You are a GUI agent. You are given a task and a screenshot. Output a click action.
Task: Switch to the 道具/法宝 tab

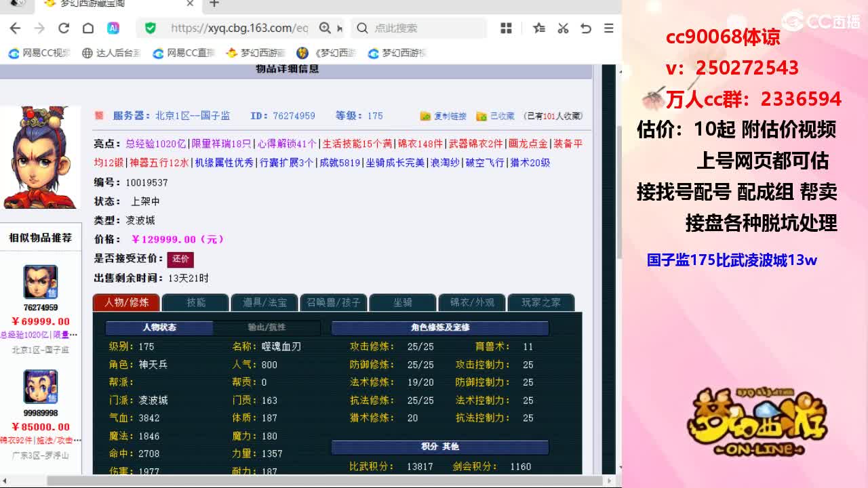(x=264, y=302)
